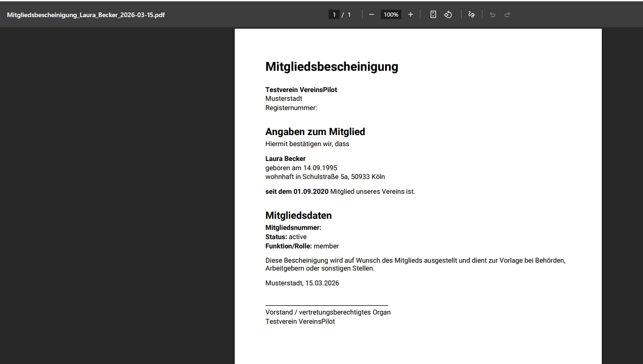The image size is (643, 364).
Task: Undo the last annotation action
Action: [492, 14]
